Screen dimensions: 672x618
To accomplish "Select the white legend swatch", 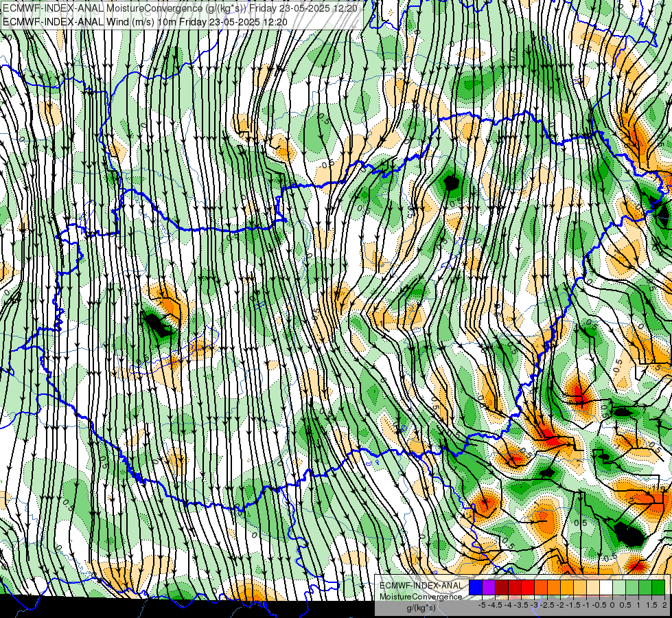I will point(606,587).
